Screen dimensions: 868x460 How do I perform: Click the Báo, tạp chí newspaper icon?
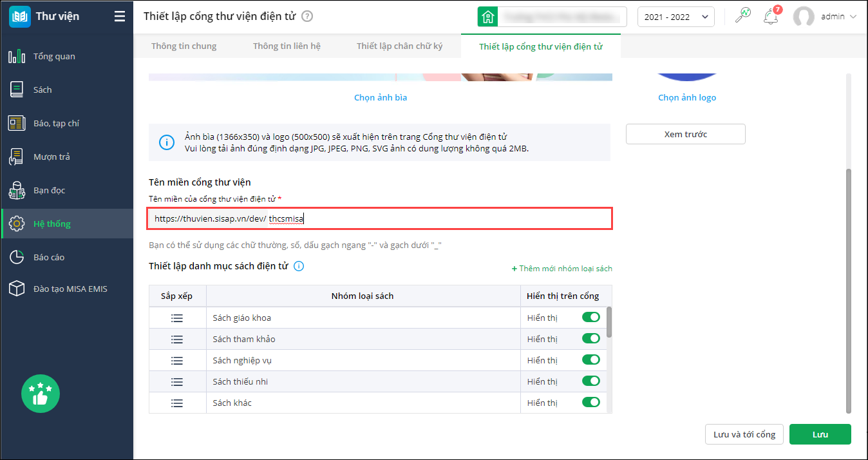click(17, 123)
